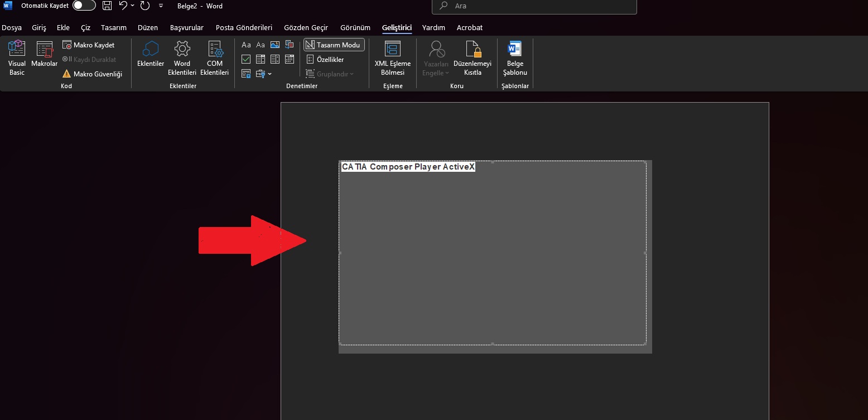Click in the Ara search box

(x=534, y=6)
